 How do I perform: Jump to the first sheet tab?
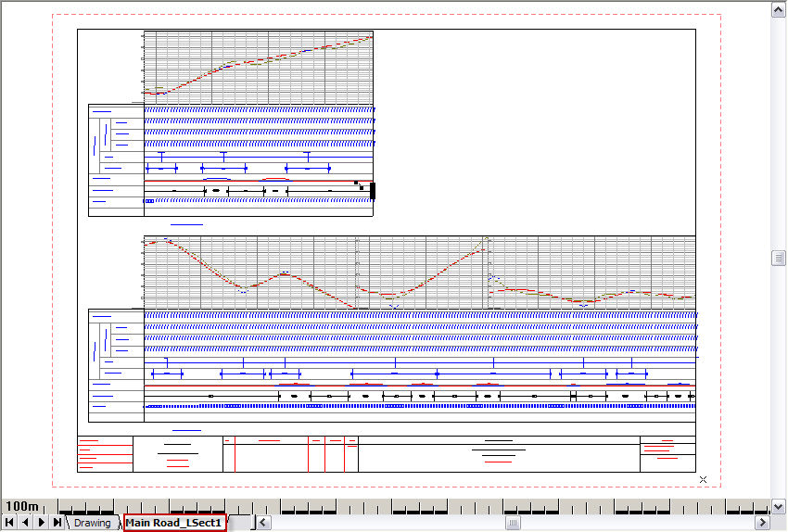pos(9,523)
